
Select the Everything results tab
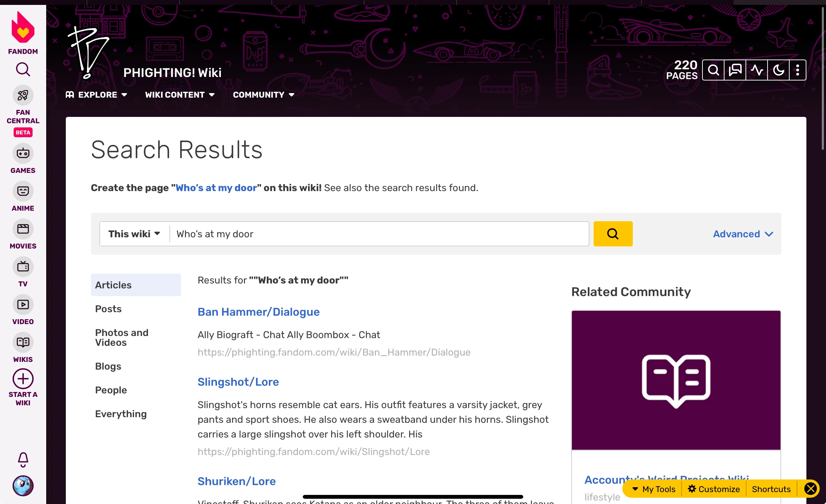click(121, 414)
